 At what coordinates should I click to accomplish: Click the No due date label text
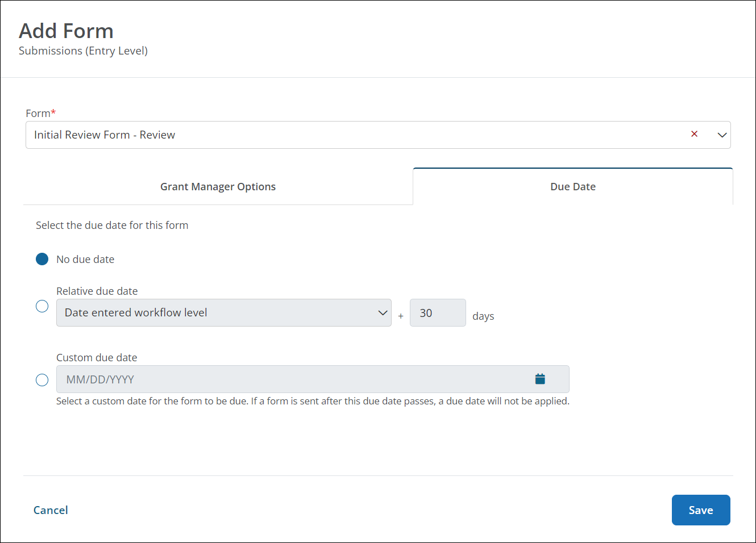(x=85, y=260)
